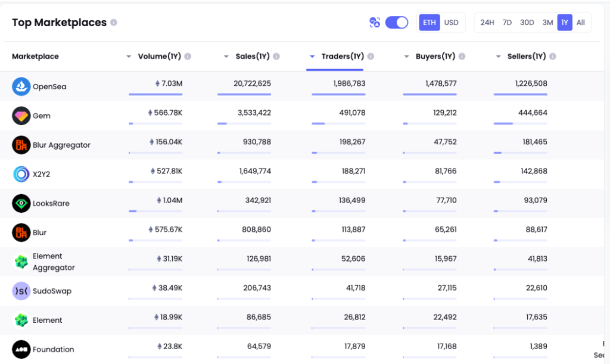Open the Element Aggregator marketplace link
The width and height of the screenshot is (610, 364).
[x=54, y=262]
